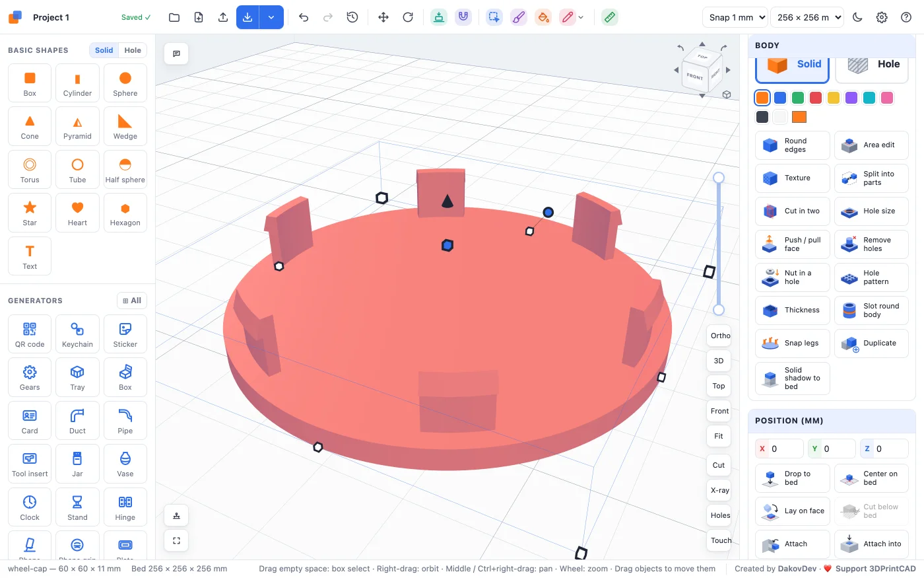The height and width of the screenshot is (578, 924).
Task: Open the QR code generator
Action: point(30,335)
